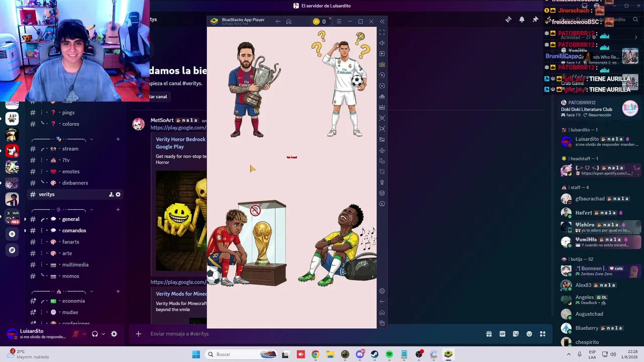Viewport: 644px width, 362px height.
Task: Create channel in category above stream
Action: pyautogui.click(x=118, y=139)
